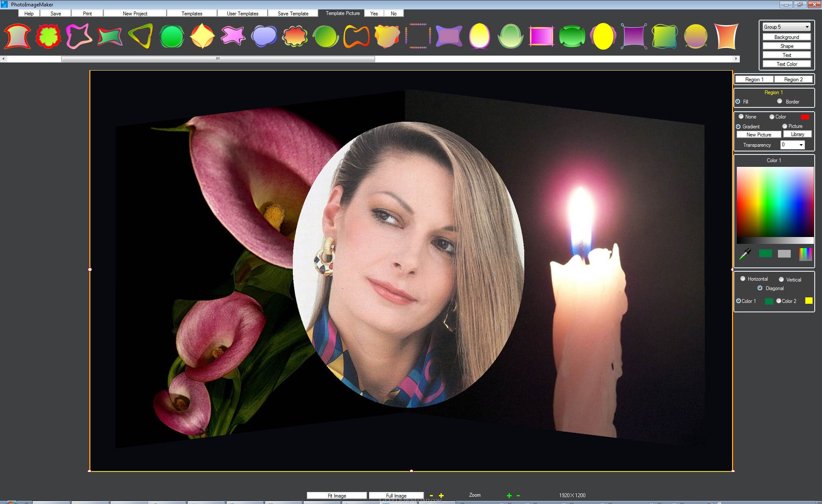The width and height of the screenshot is (822, 504).
Task: Choose the None fill option
Action: tap(741, 116)
